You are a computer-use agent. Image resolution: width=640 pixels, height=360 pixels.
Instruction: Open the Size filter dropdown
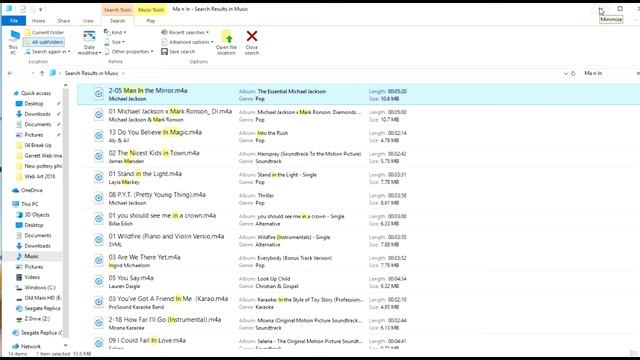(x=115, y=42)
